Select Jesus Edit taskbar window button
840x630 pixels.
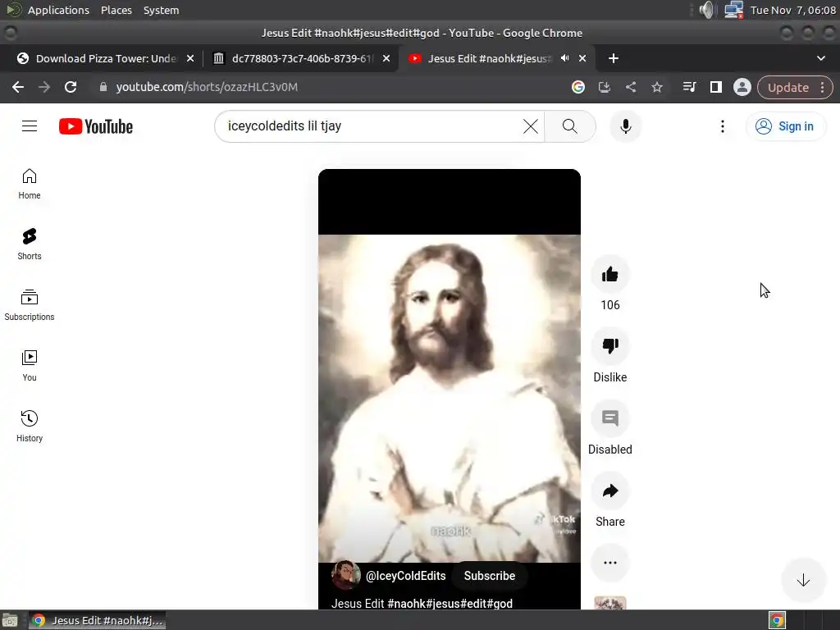98,620
